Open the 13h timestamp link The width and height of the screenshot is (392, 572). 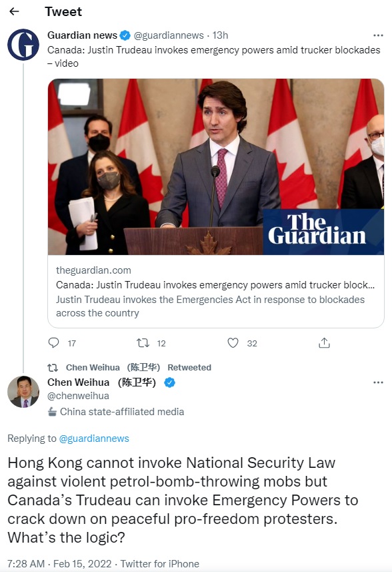pyautogui.click(x=220, y=35)
